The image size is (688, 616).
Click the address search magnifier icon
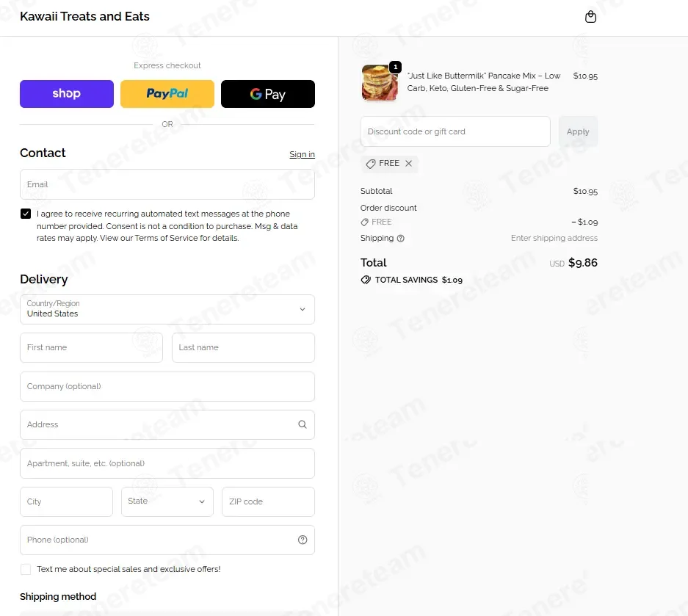click(x=303, y=424)
